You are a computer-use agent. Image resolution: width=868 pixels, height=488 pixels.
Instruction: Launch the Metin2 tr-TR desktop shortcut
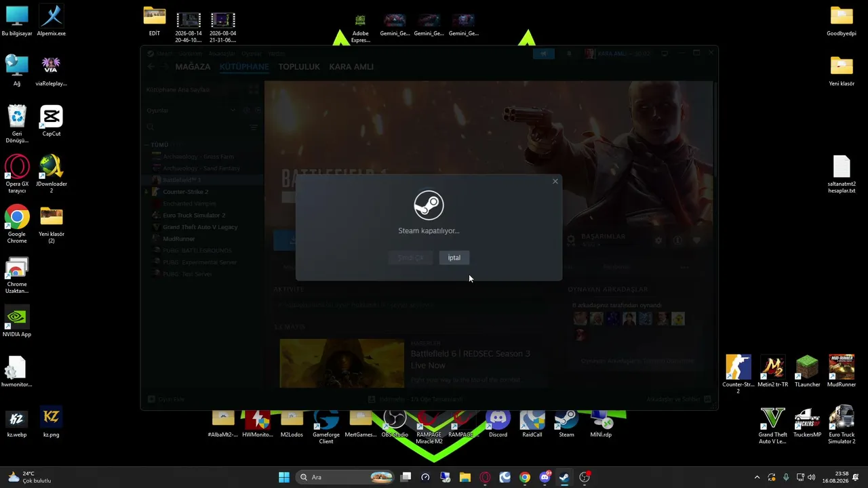(x=773, y=372)
